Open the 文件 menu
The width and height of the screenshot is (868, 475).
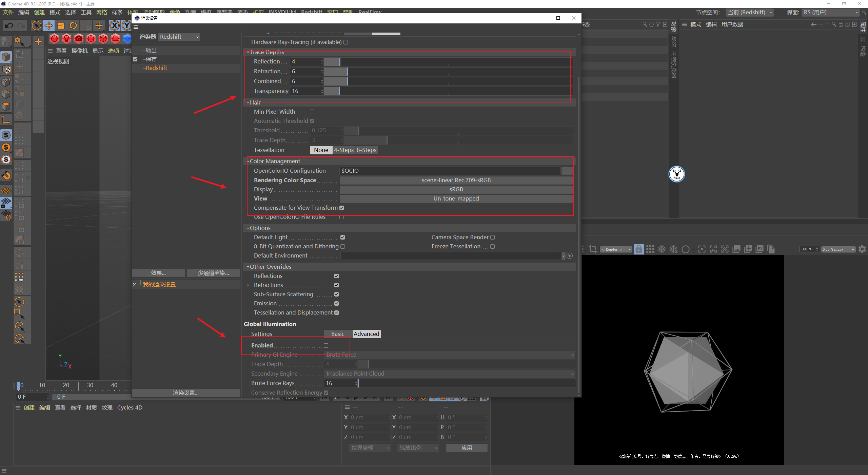pos(8,12)
